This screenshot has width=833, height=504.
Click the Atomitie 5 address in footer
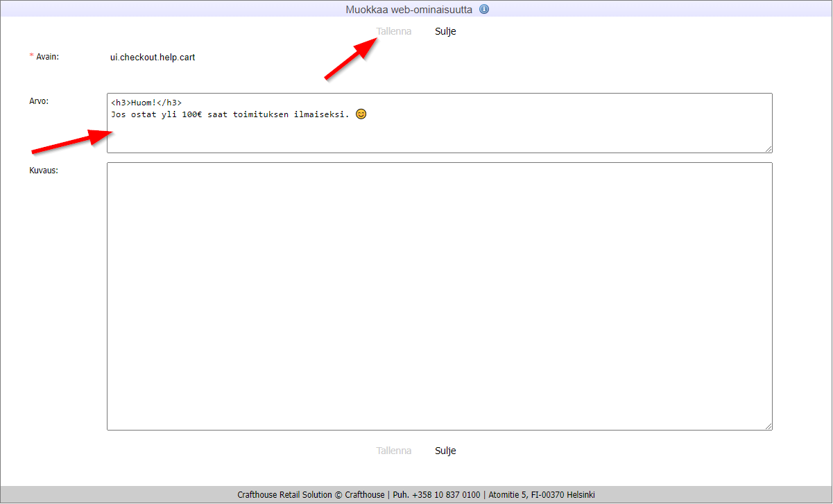541,495
